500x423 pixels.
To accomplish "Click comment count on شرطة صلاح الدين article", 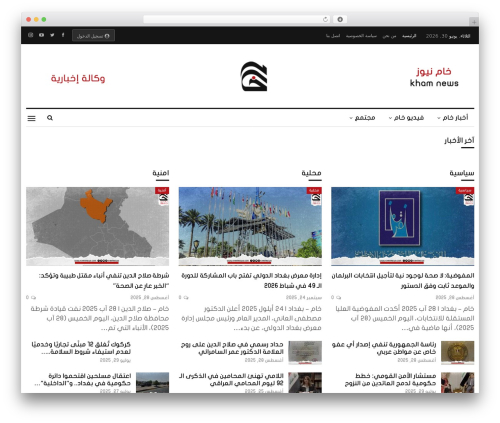I will pos(31,297).
